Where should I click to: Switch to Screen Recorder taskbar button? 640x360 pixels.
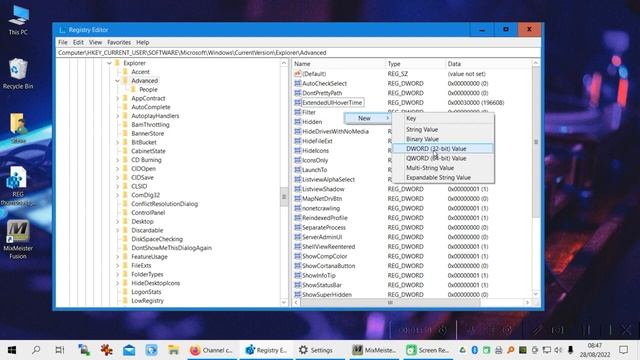pos(428,350)
